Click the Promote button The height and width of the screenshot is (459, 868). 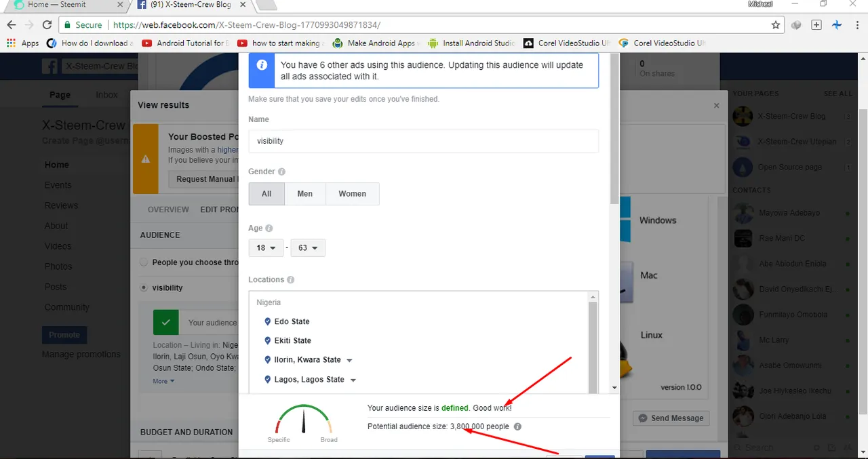64,335
